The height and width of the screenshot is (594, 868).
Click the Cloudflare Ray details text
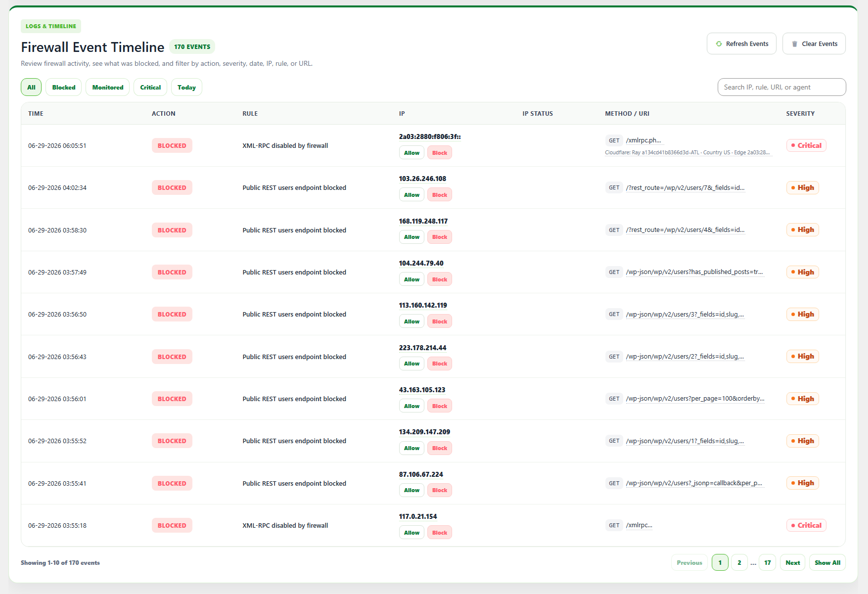687,152
